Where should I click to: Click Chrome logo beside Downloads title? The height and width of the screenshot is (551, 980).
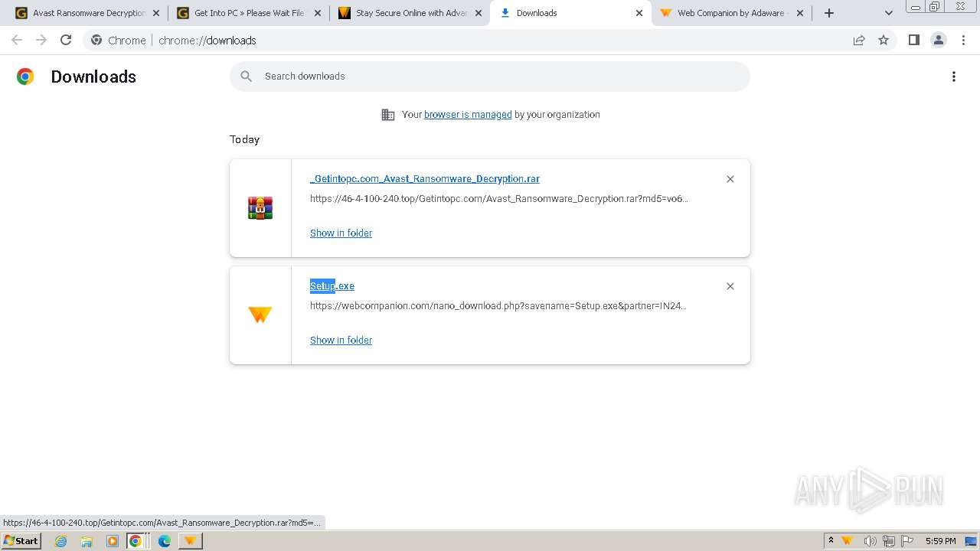(x=25, y=77)
